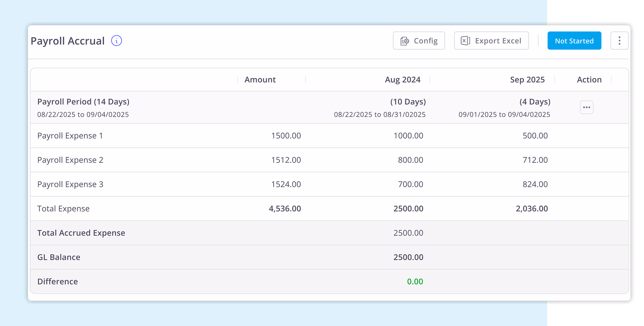Select the Sep 2025 column header

click(x=527, y=79)
